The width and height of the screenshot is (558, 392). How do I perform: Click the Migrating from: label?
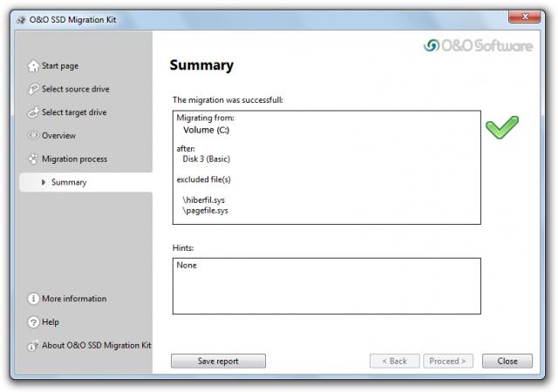[x=206, y=118]
